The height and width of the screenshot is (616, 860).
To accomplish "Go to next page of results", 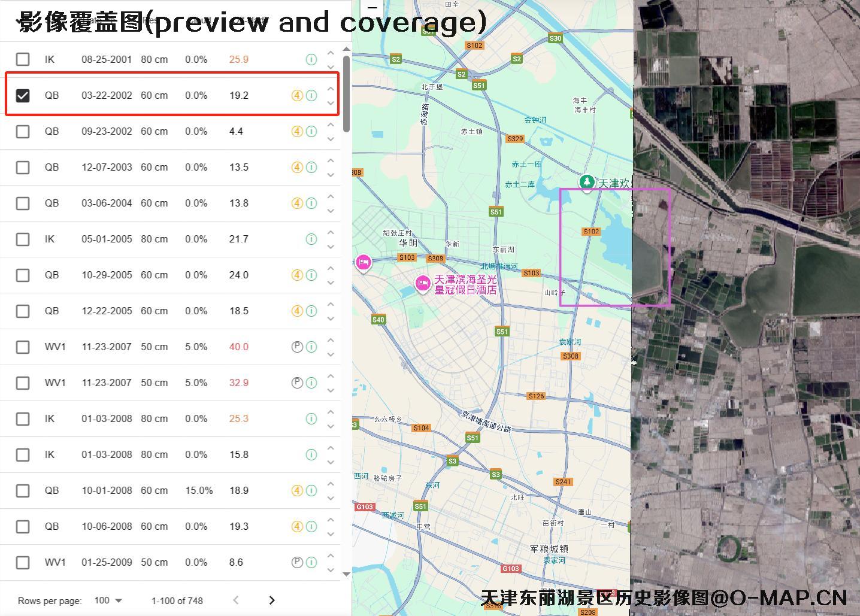I will coord(272,600).
